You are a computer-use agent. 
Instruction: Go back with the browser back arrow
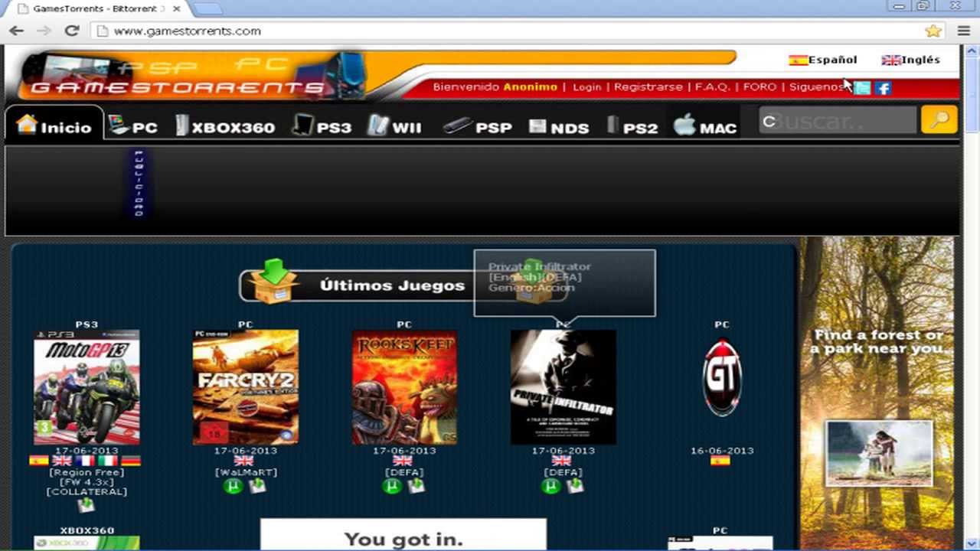pos(16,31)
